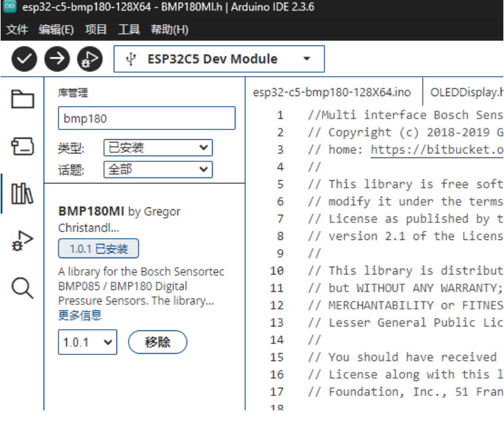Expand the 类型 filter dropdown
Image resolution: width=504 pixels, height=424 pixels.
click(x=158, y=148)
